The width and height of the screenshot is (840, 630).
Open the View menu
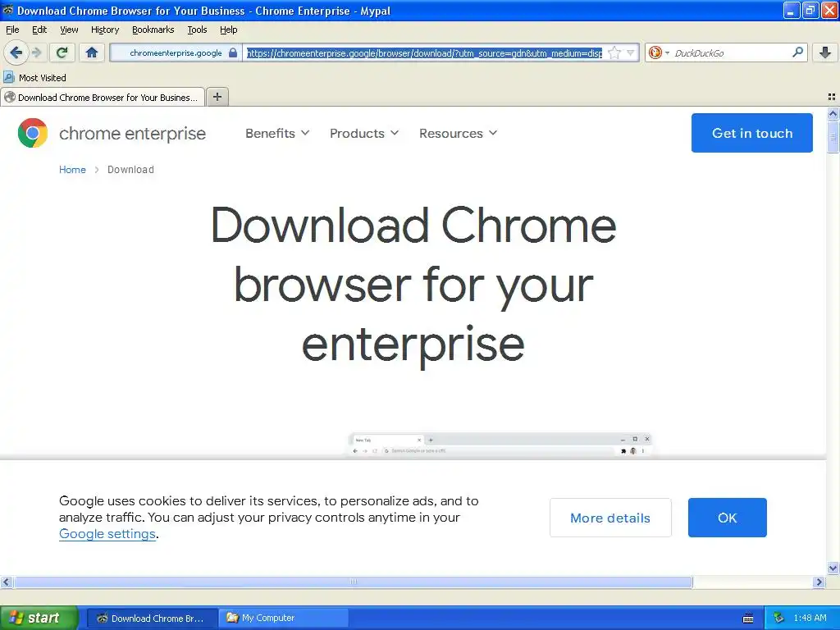pyautogui.click(x=69, y=30)
